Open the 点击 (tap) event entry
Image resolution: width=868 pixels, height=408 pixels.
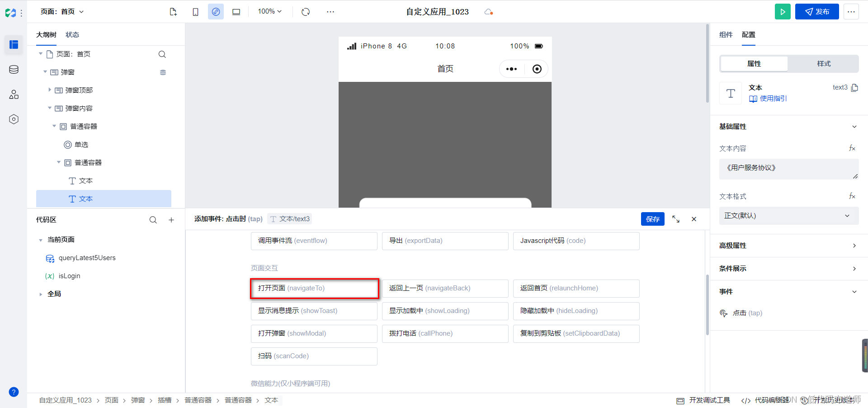tap(747, 313)
